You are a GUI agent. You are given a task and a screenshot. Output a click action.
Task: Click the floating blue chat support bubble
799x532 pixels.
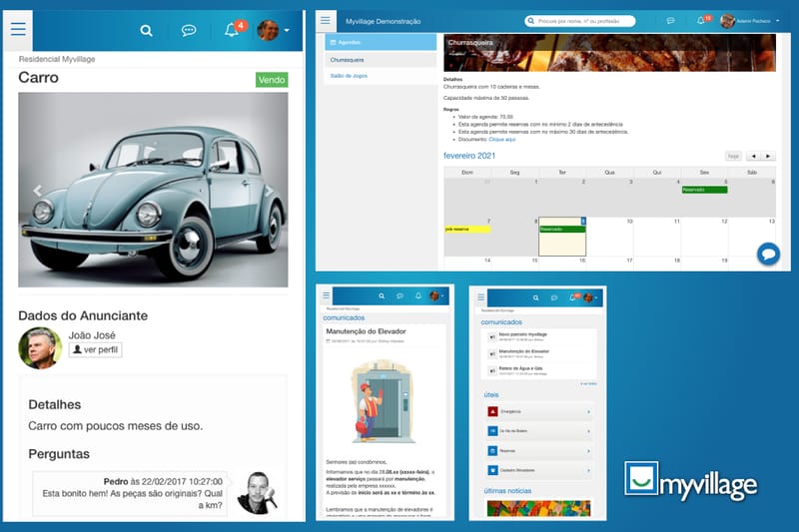point(768,255)
